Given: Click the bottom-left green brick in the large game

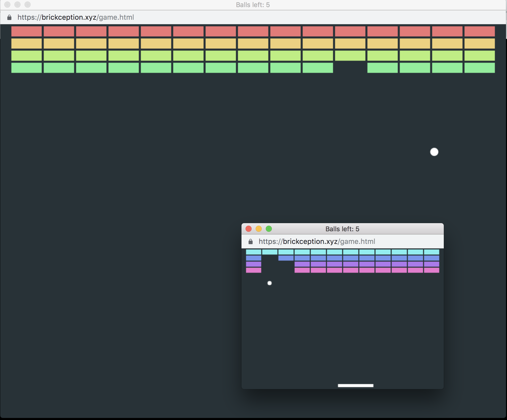Looking at the screenshot, I should point(26,68).
